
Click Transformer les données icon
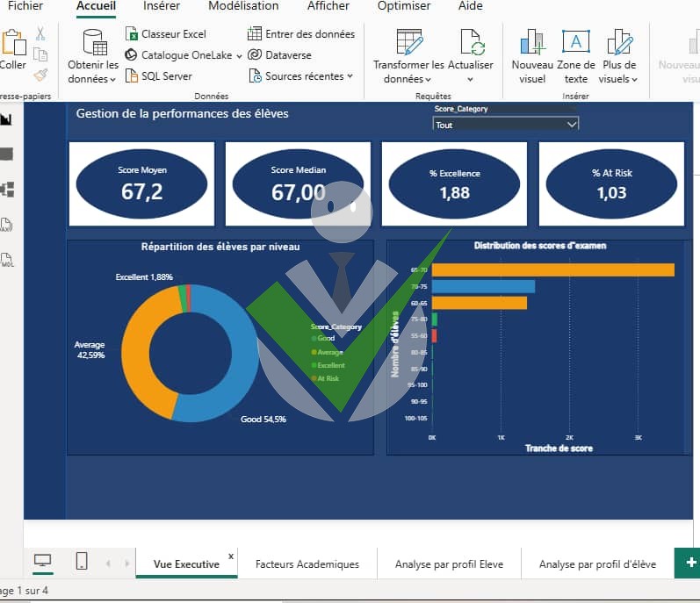pos(409,42)
